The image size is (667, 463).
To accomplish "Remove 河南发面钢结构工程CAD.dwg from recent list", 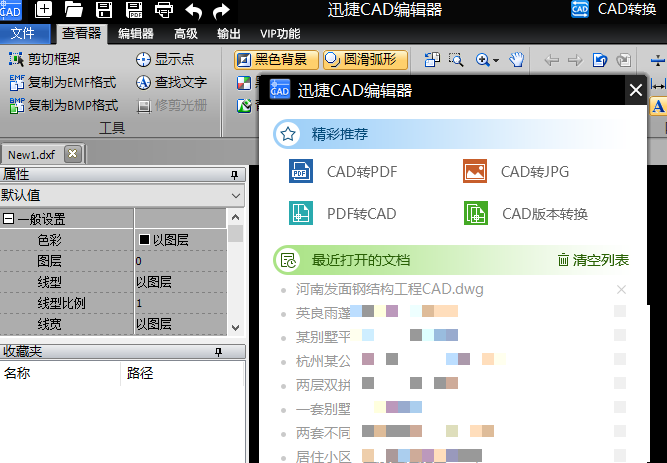I will (x=621, y=290).
